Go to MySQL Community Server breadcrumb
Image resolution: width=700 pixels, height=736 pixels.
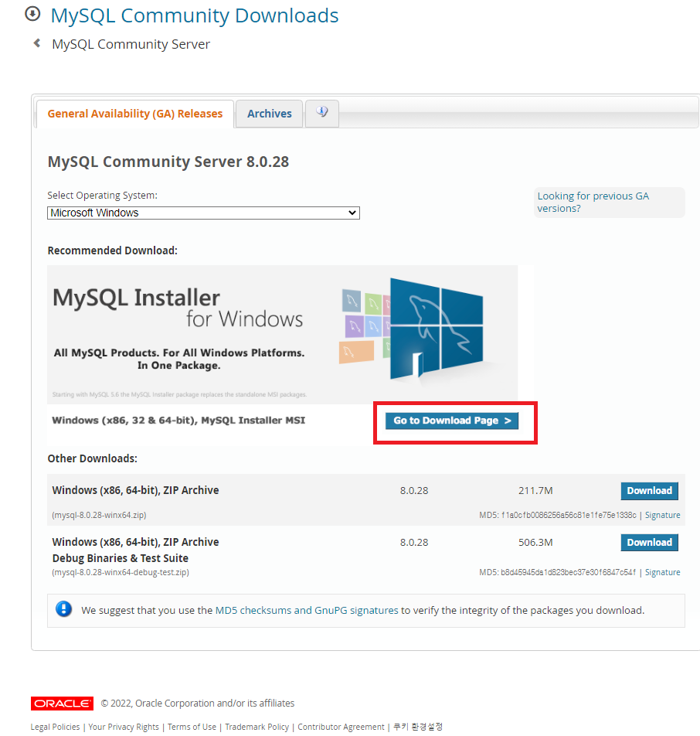click(x=131, y=44)
